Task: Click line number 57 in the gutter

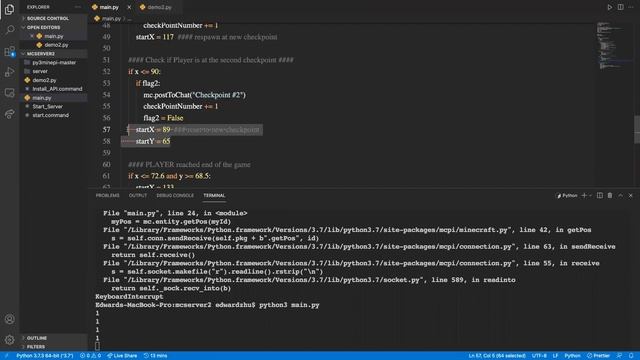Action: point(106,130)
